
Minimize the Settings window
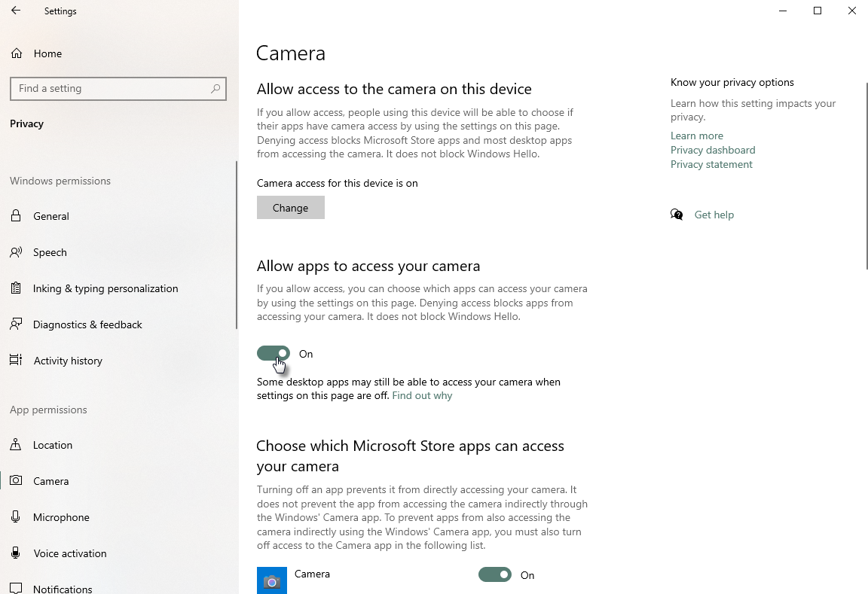[x=783, y=11]
